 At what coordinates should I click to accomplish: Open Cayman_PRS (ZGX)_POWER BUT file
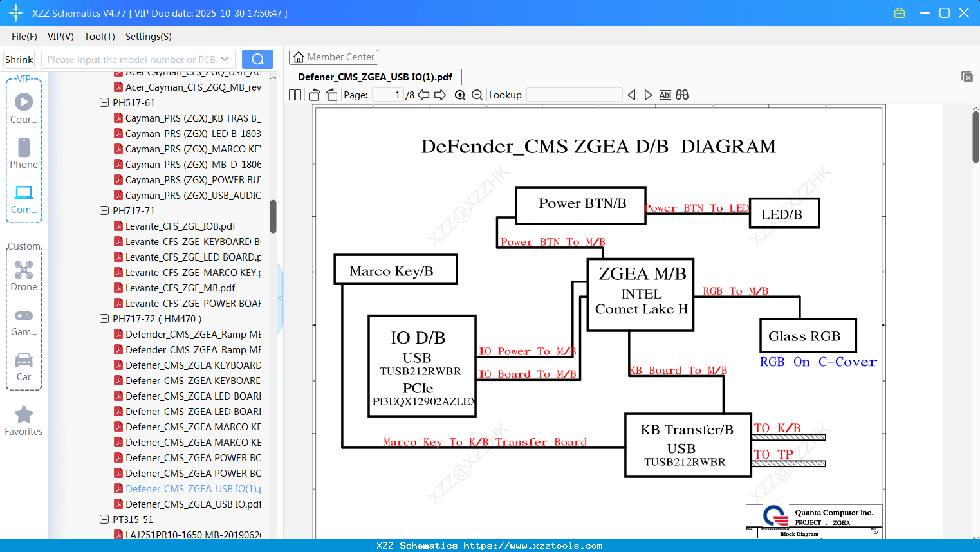pyautogui.click(x=188, y=179)
